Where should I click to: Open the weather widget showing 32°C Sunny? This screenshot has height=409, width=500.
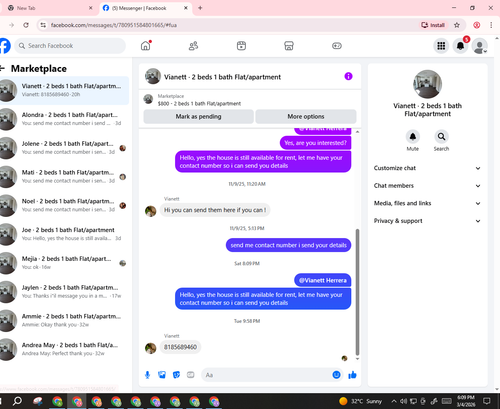(x=360, y=401)
